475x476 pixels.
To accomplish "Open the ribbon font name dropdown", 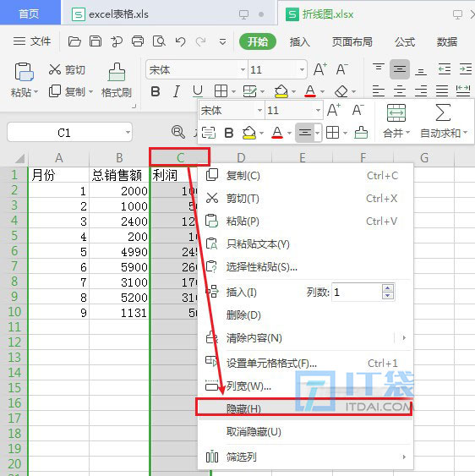I will [x=243, y=70].
